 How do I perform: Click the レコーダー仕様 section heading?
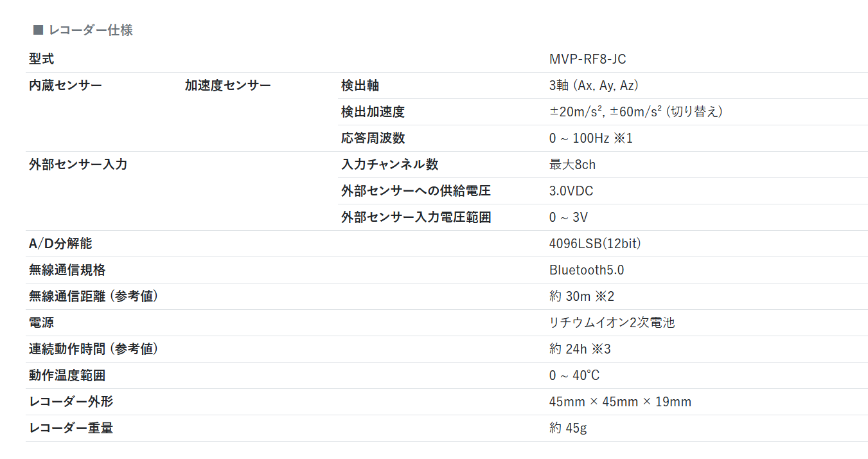pos(91,30)
